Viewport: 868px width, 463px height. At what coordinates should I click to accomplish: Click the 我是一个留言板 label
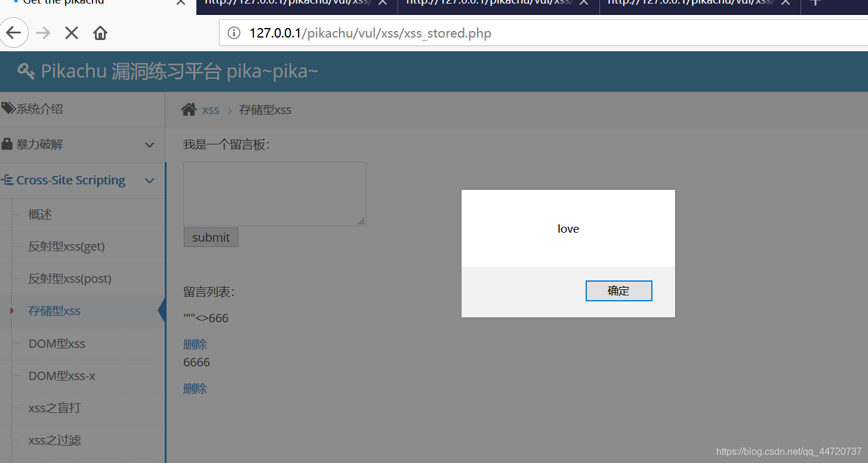point(226,145)
